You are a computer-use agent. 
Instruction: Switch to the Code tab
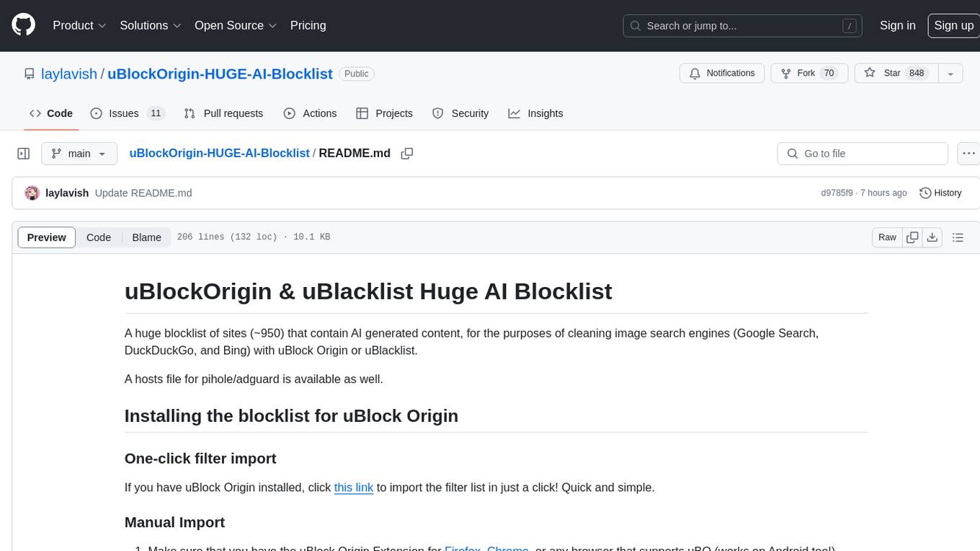pyautogui.click(x=51, y=113)
